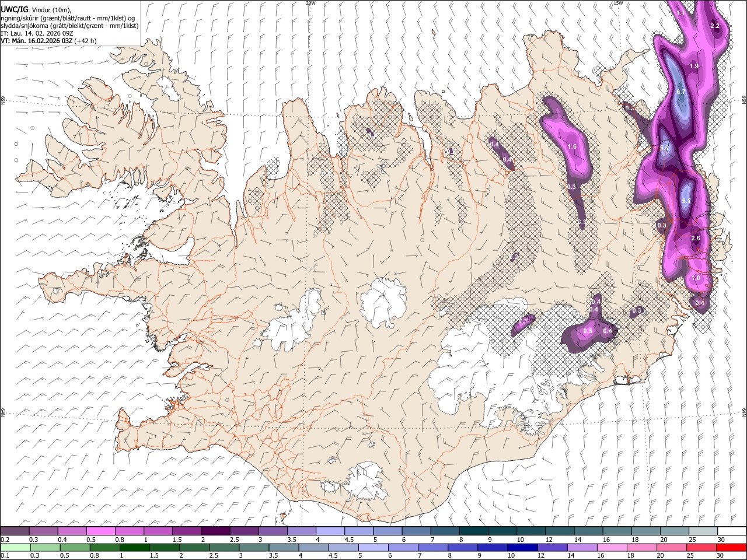Image resolution: width=747 pixels, height=560 pixels.
Task: Click the 2.2 precipitation value label
Action: coord(715,26)
